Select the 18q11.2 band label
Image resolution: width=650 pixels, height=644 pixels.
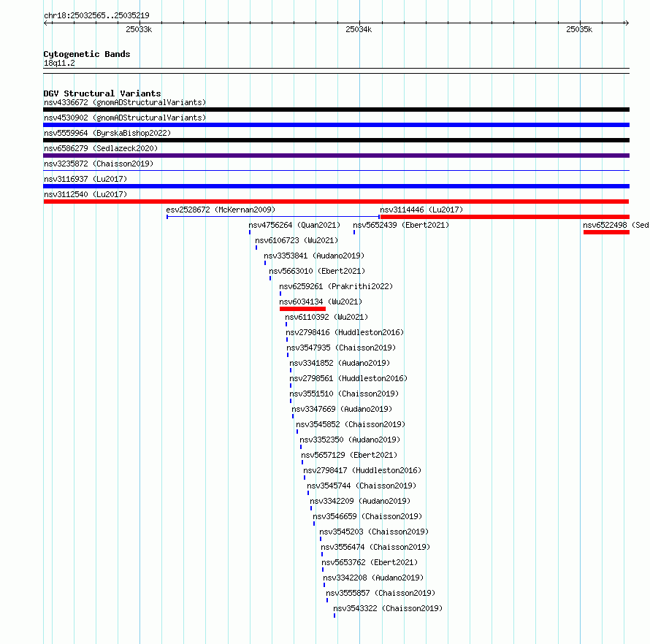[x=59, y=63]
